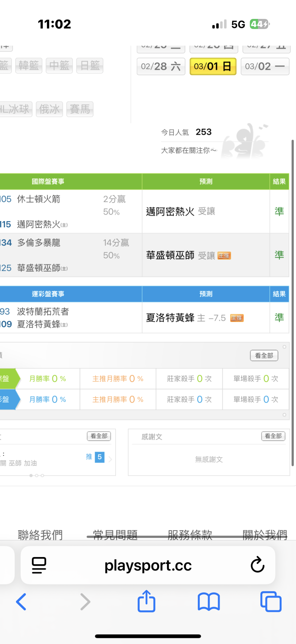
Task: Tap the blue 推 5 badge
Action: coord(99,457)
